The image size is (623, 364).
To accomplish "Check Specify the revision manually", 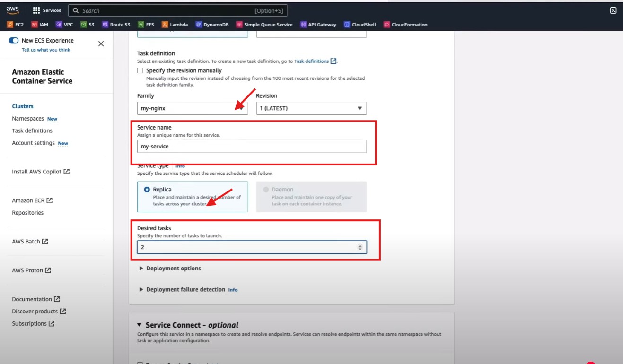I will 140,70.
